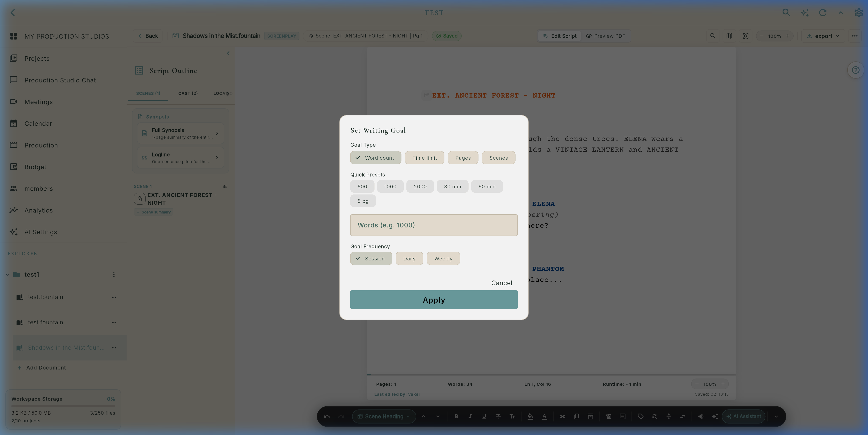Click the underline formatting icon

pyautogui.click(x=484, y=416)
